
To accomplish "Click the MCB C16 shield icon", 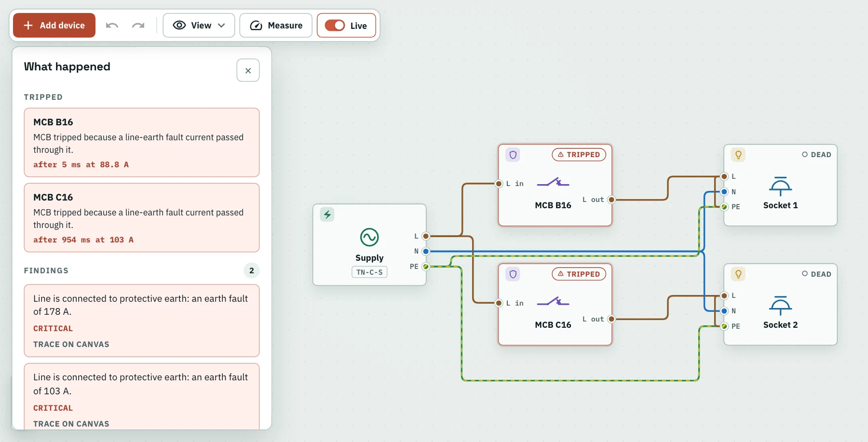I will coord(513,274).
